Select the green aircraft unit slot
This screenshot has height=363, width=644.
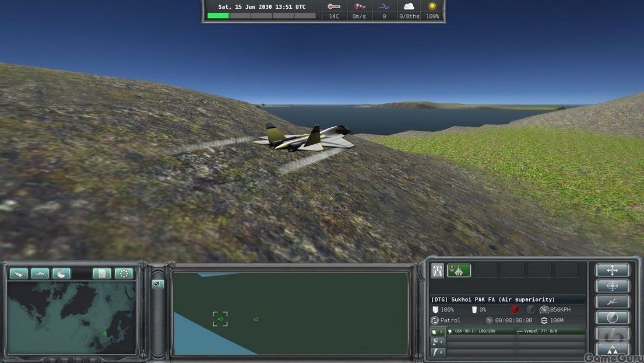459,271
